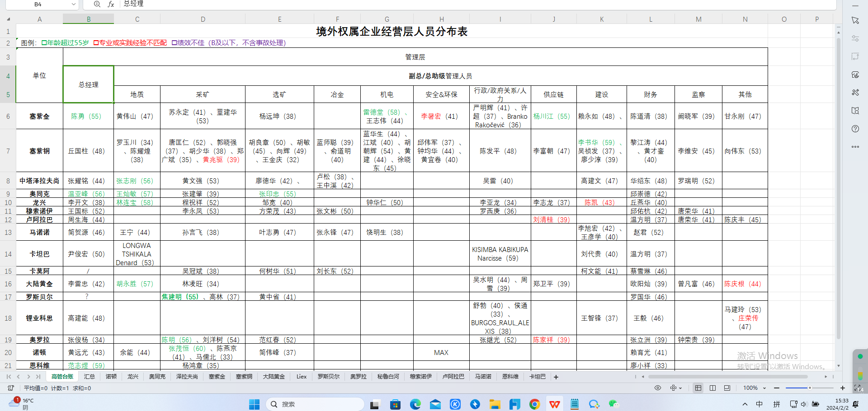This screenshot has width=868, height=411.
Task: Select the cell containing MAX
Action: (x=441, y=352)
